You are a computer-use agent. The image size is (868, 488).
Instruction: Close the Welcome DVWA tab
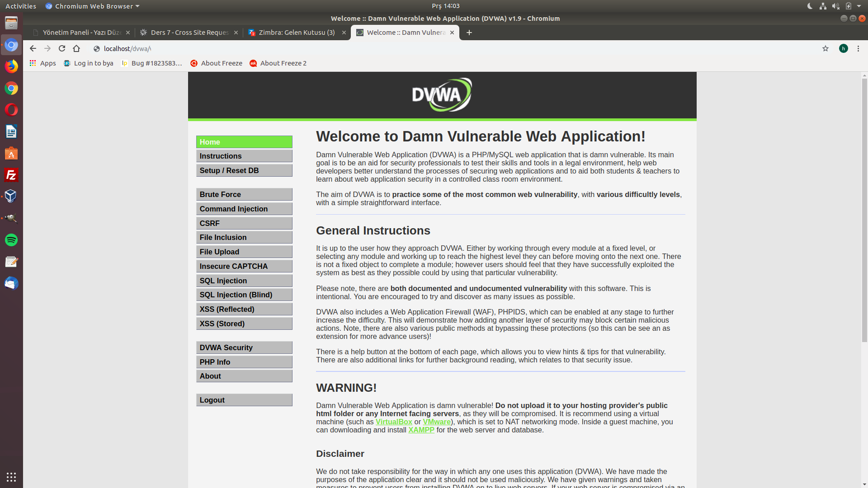click(x=452, y=33)
